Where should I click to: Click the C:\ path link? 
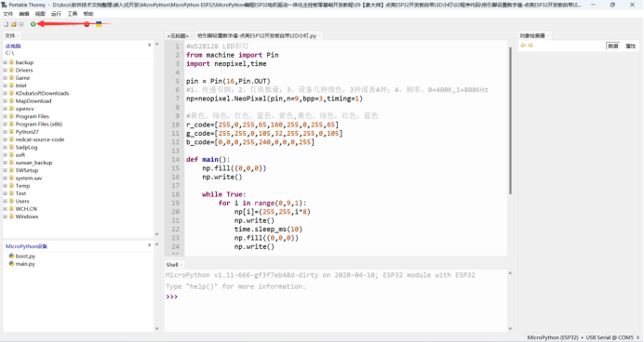tap(9, 53)
